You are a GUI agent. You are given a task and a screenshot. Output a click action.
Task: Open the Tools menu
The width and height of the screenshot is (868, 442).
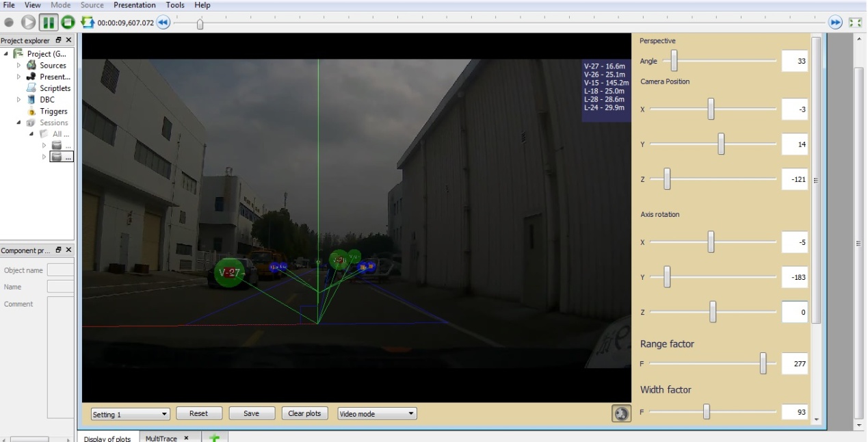(x=175, y=5)
